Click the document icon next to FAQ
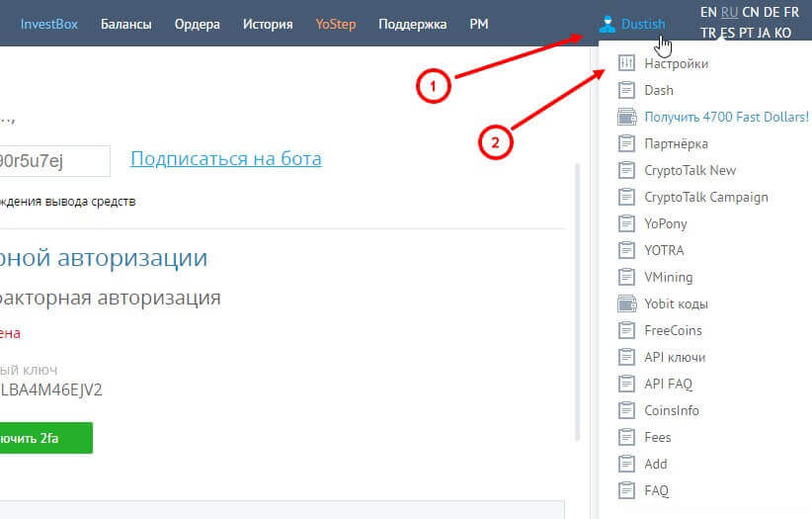This screenshot has height=519, width=812. tap(626, 490)
